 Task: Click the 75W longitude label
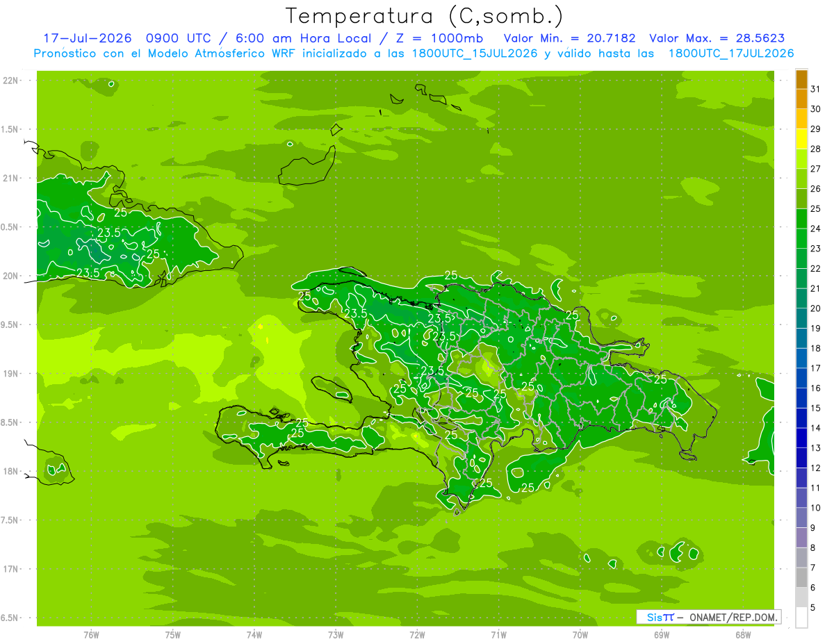[173, 635]
